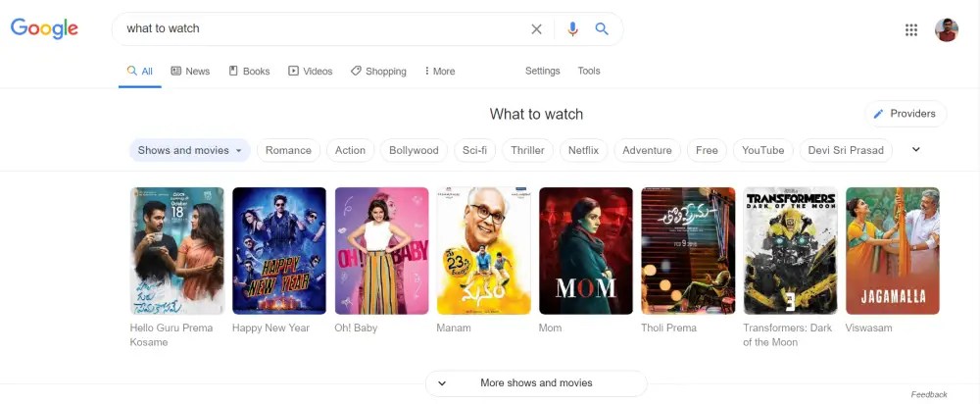Start voice search with the microphone icon
Image resolution: width=980 pixels, height=404 pixels.
click(572, 28)
